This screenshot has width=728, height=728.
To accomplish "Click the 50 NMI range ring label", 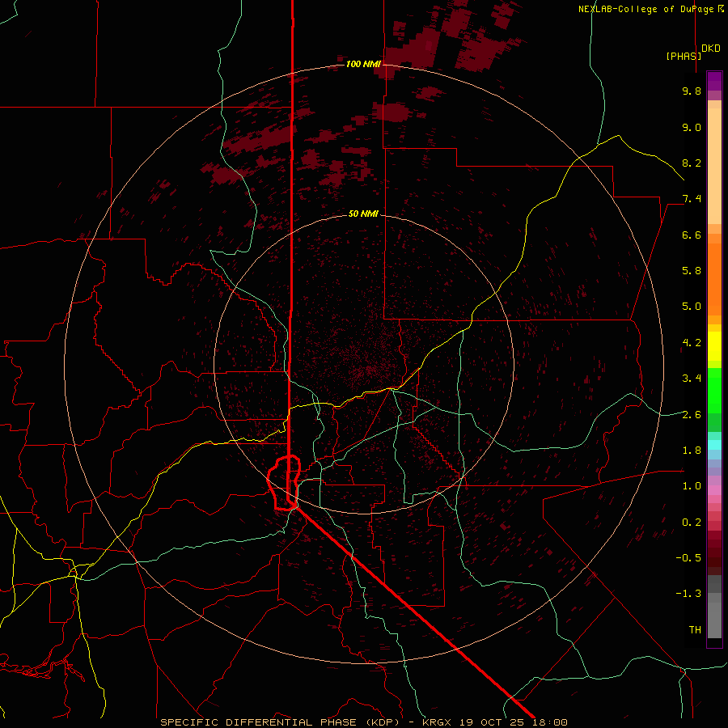I will pyautogui.click(x=363, y=214).
